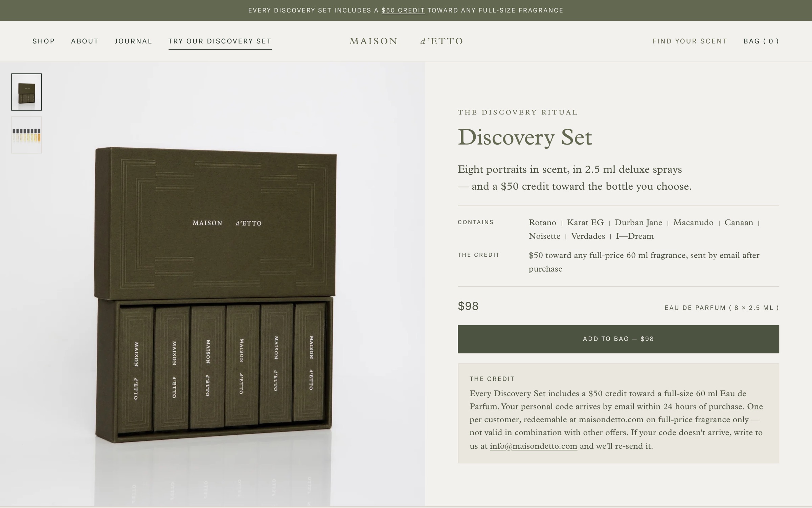This screenshot has width=812, height=508.
Task: Click fragrance name I—Dream
Action: (635, 236)
